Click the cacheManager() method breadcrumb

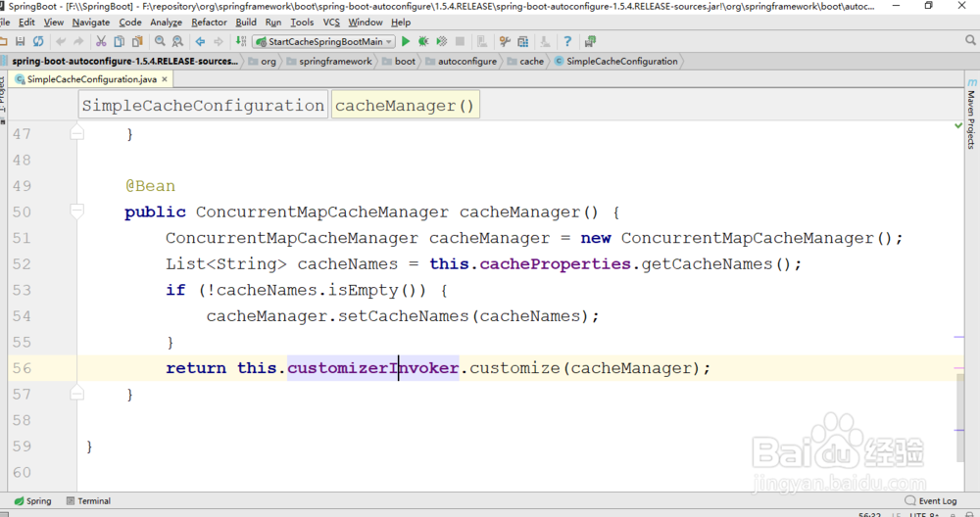405,105
